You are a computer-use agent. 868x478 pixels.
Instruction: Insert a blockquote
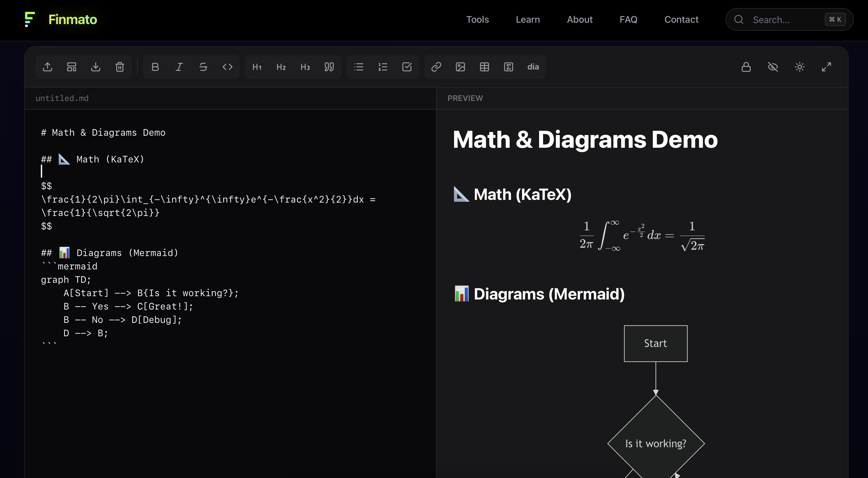pos(329,67)
